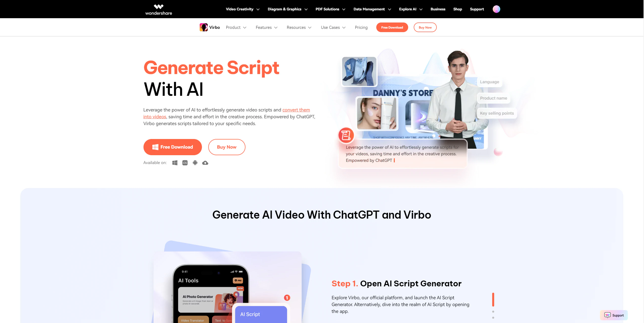Viewport: 644px width, 323px height.
Task: Click the Free Download button
Action: point(172,147)
